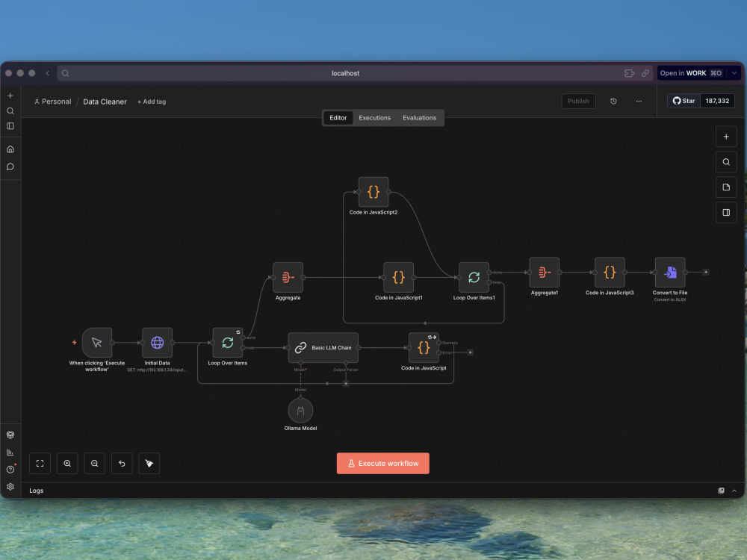Viewport: 747px width, 560px height.
Task: Click the Data Cleaner workflow name
Action: (105, 102)
